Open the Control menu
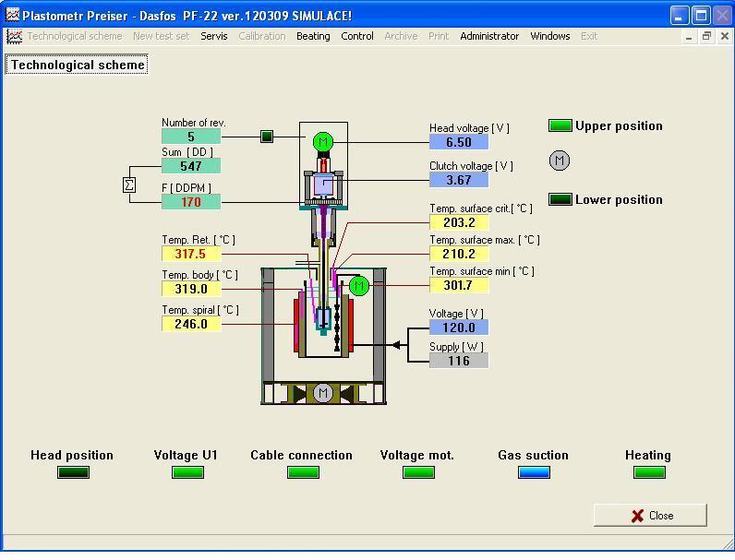 pos(357,36)
